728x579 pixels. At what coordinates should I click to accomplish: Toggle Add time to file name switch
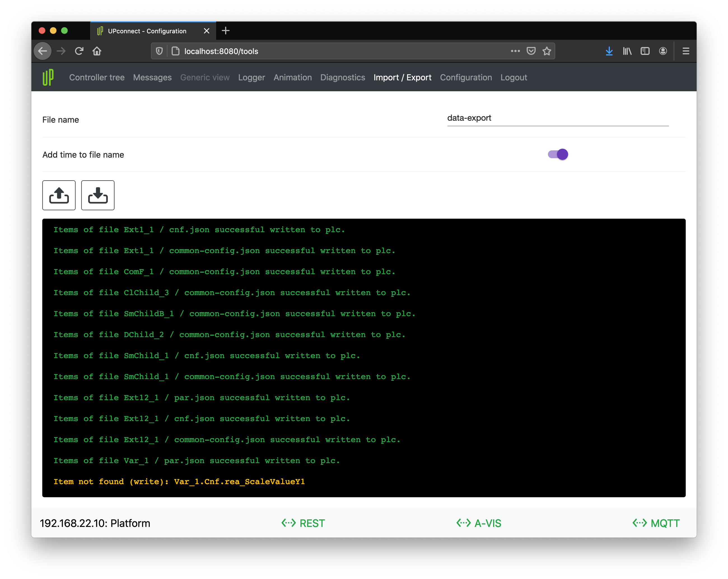[558, 154]
